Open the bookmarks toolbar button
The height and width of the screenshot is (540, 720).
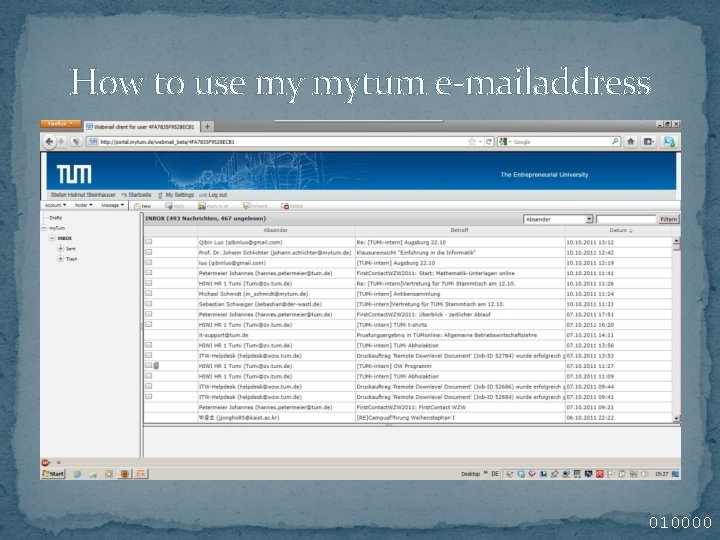pyautogui.click(x=648, y=142)
